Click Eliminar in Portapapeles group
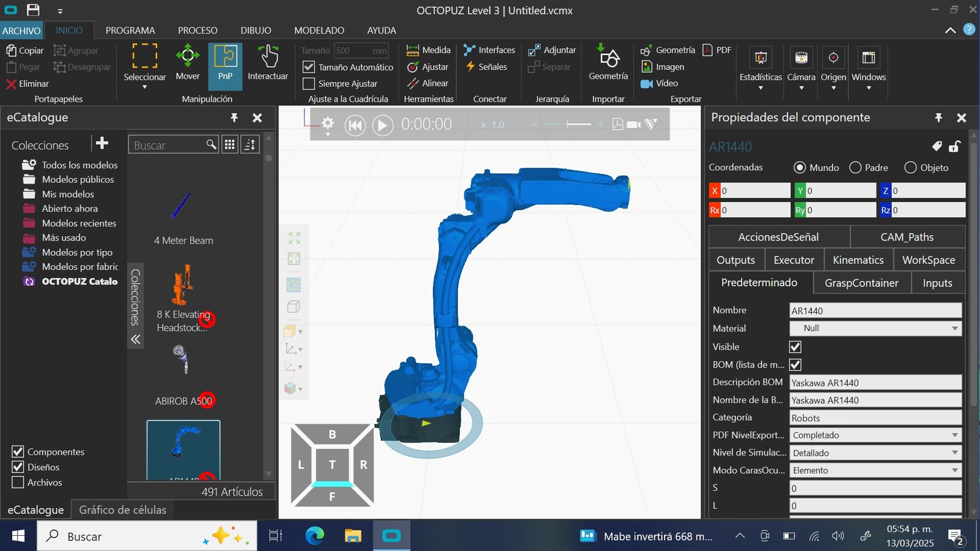Image resolution: width=980 pixels, height=551 pixels. point(27,84)
